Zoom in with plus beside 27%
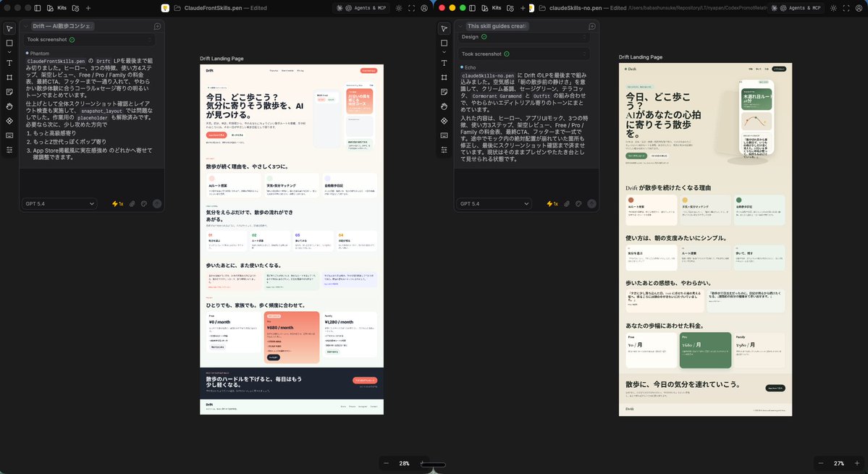This screenshot has width=868, height=474. click(857, 463)
